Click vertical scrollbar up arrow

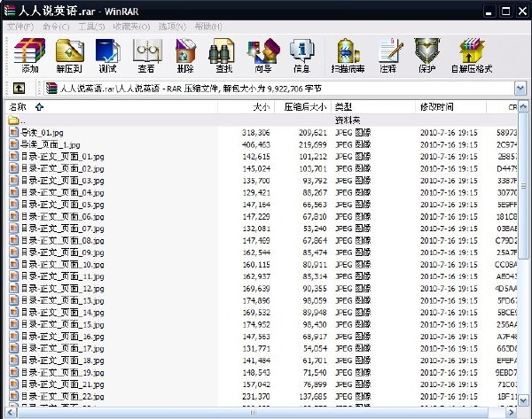(x=523, y=107)
